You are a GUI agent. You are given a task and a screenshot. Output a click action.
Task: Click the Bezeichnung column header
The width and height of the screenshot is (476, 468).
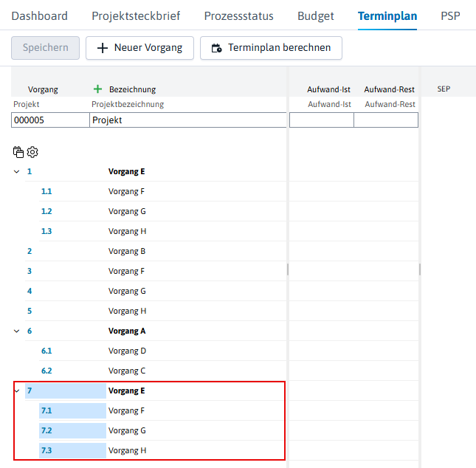tap(132, 89)
